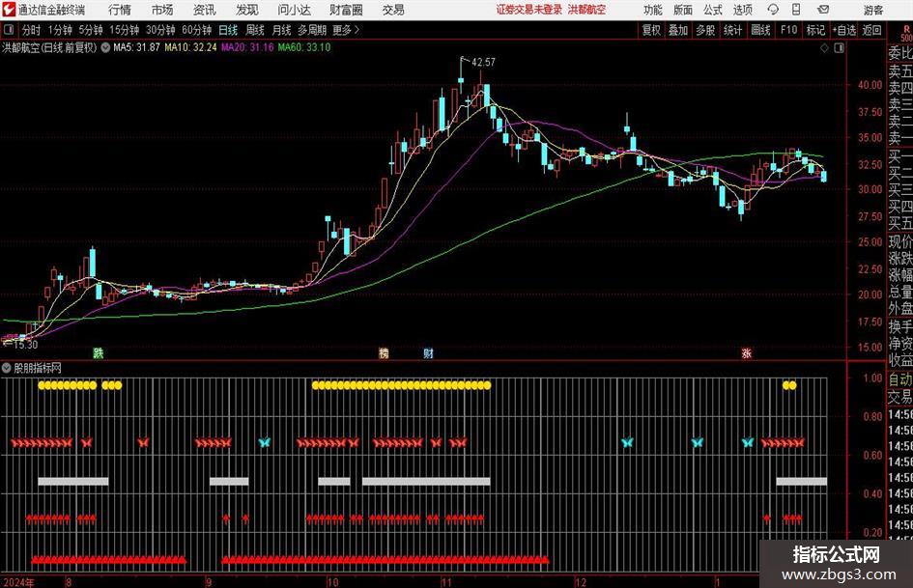Screen dimensions: 913x588
Task: Select the 日线 daily chart tab
Action: click(228, 30)
